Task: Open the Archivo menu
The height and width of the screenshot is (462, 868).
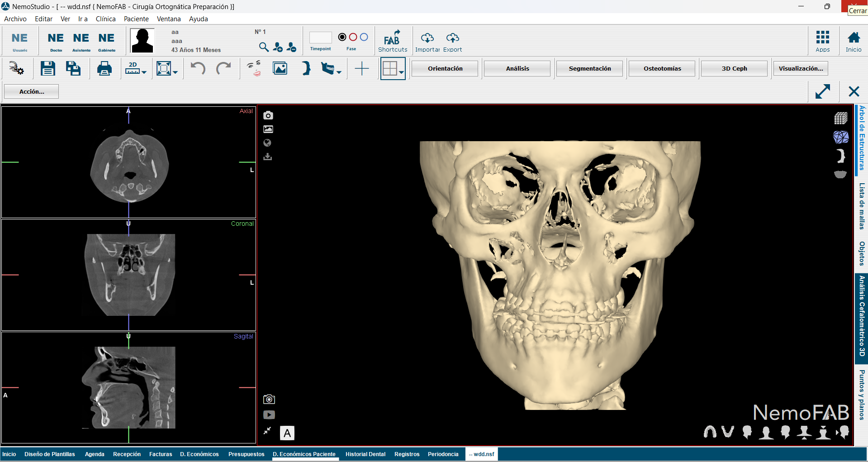Action: [15, 19]
